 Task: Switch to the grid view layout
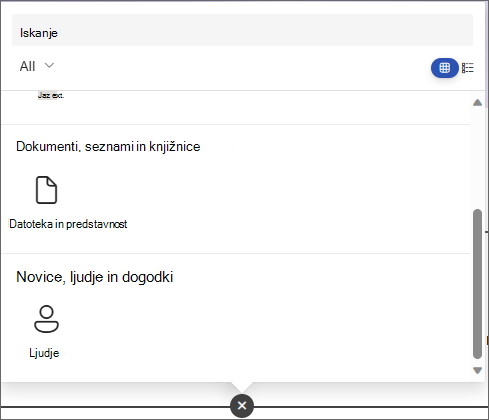pos(445,68)
